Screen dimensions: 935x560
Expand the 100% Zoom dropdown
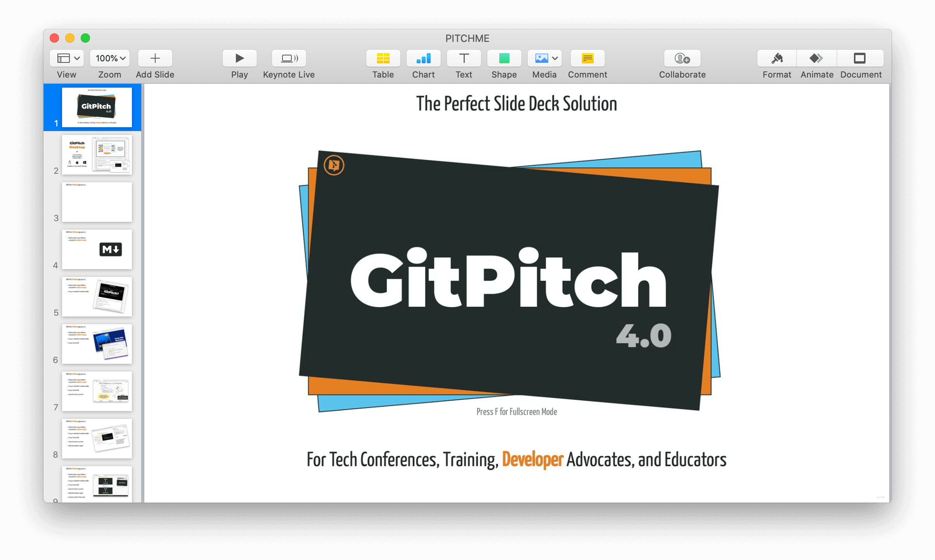[x=110, y=58]
